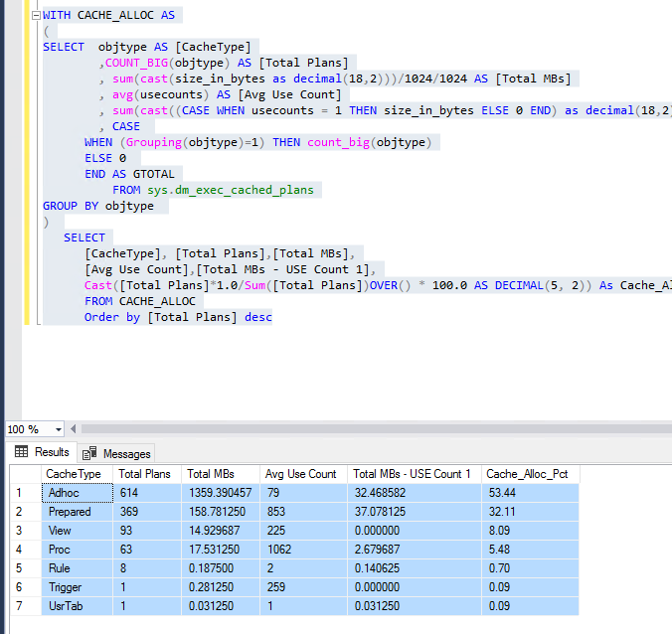Click GROUP BY objtype line

[98, 206]
